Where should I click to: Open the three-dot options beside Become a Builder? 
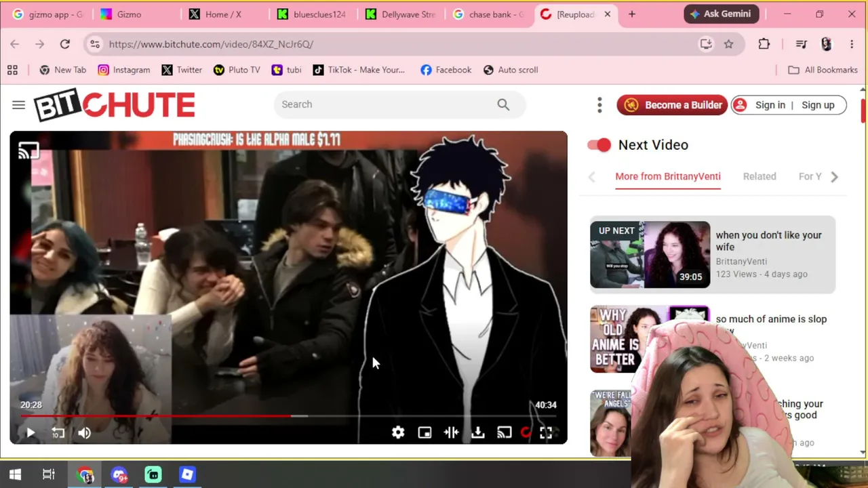pos(599,105)
